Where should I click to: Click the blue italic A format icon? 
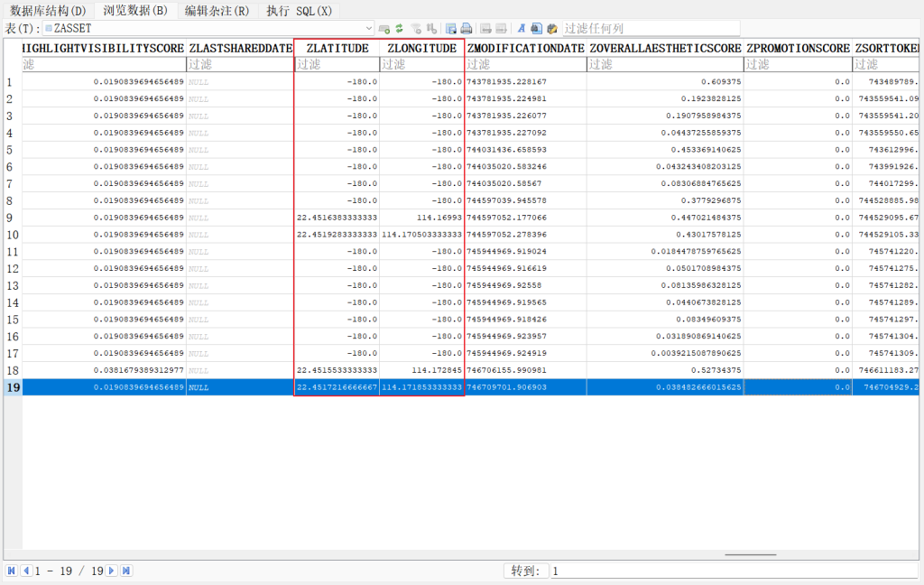pyautogui.click(x=522, y=29)
